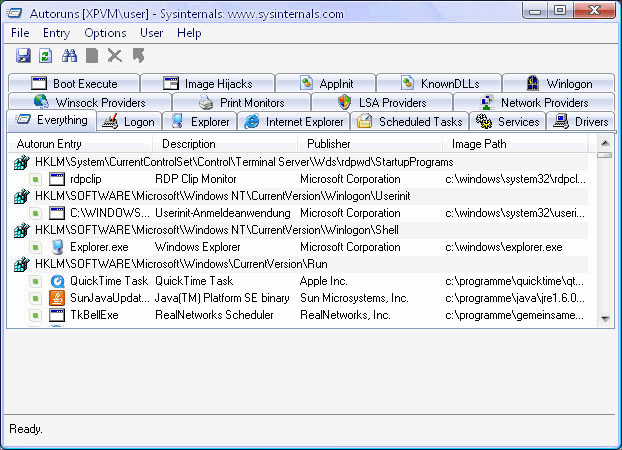Switch to the Network Providers tab
The height and width of the screenshot is (450, 622).
coord(534,102)
